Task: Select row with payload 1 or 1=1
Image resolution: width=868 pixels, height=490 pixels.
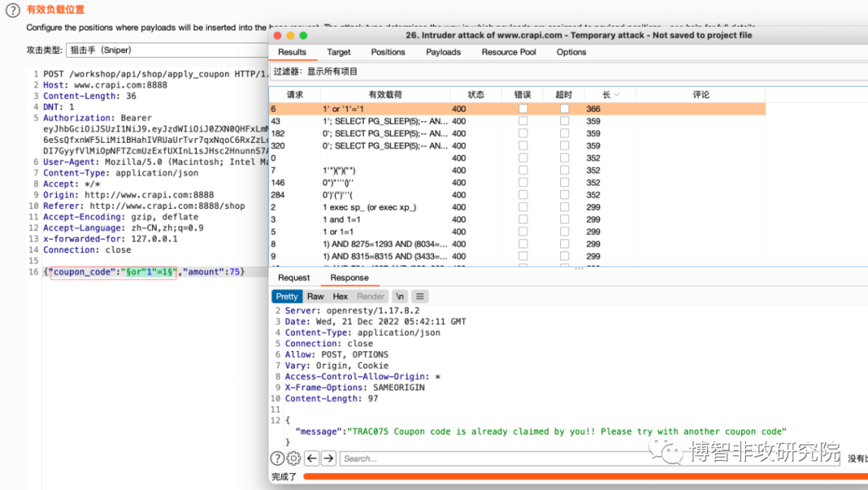Action: point(518,231)
